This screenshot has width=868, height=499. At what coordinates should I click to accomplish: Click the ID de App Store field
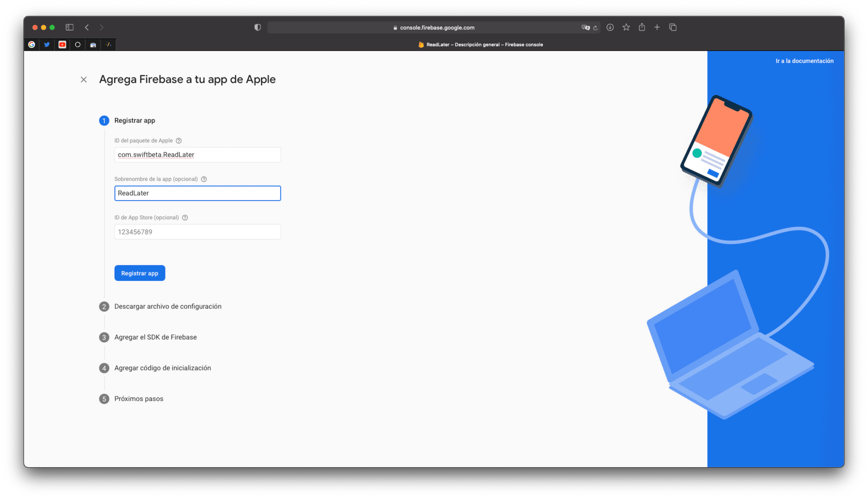point(197,232)
